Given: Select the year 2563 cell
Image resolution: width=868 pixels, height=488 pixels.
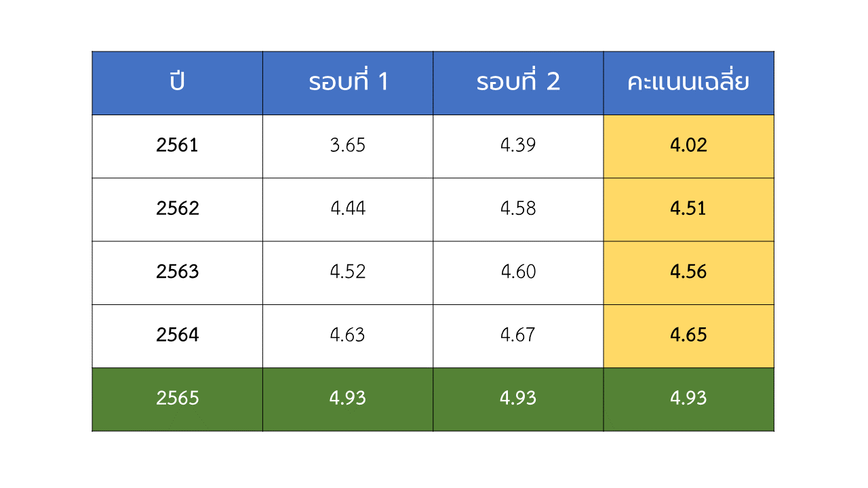Looking at the screenshot, I should pyautogui.click(x=178, y=273).
